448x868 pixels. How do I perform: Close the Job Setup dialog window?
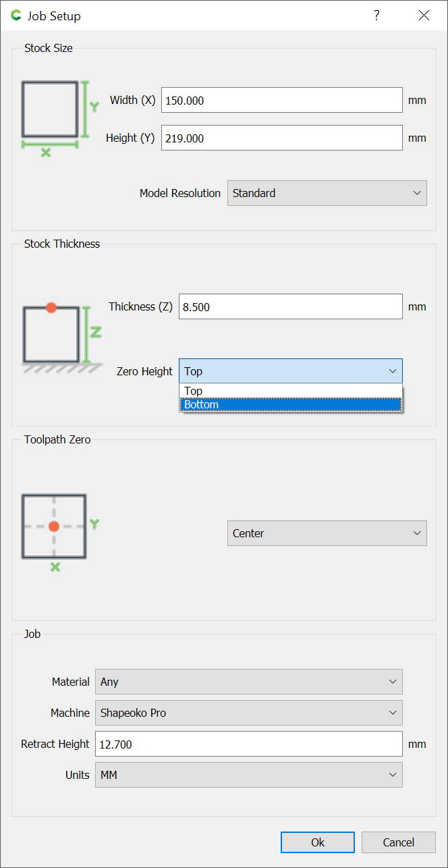[424, 16]
